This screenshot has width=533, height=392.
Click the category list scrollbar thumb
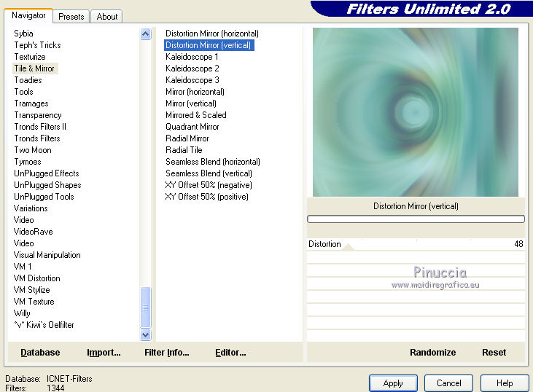coord(146,307)
